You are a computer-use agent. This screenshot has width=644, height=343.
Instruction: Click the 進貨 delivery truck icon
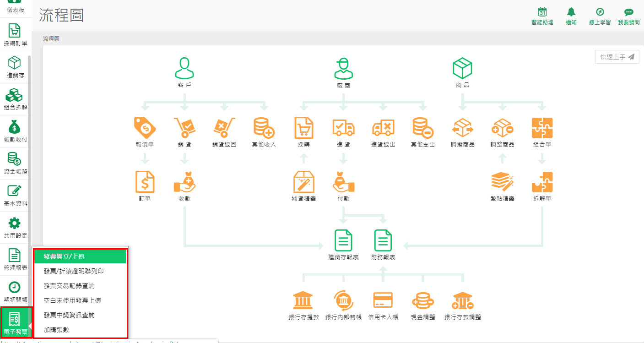click(343, 128)
